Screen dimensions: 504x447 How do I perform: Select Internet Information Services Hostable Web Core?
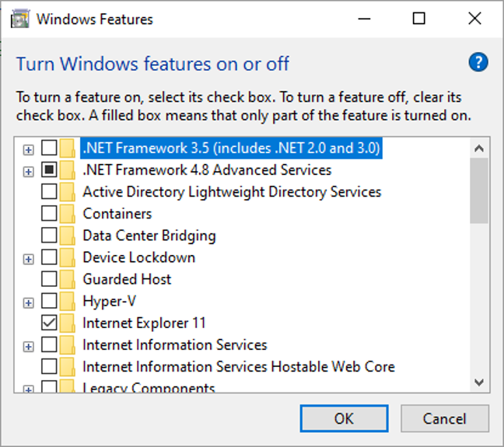[x=238, y=367]
